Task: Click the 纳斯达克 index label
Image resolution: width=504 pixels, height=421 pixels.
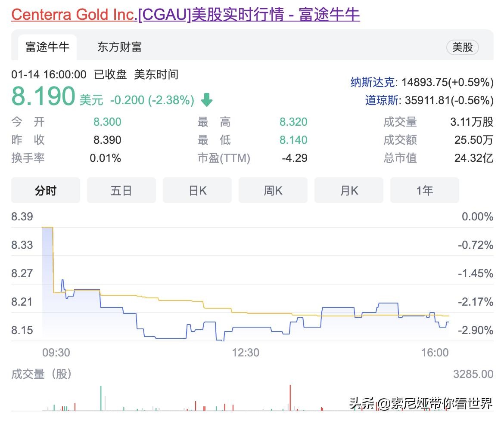Action: (x=372, y=82)
